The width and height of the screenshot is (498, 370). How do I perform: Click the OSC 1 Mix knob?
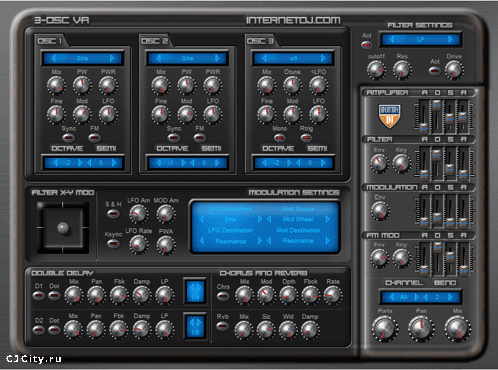click(56, 85)
